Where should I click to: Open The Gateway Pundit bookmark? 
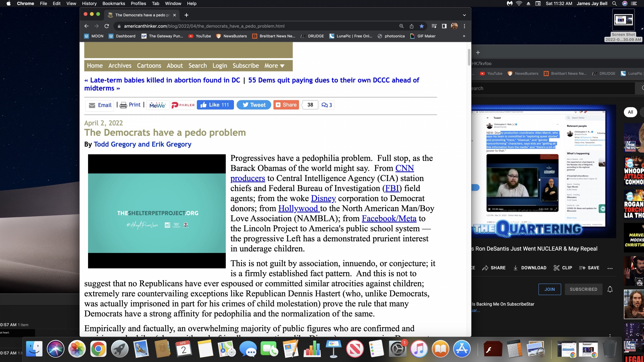(x=163, y=36)
